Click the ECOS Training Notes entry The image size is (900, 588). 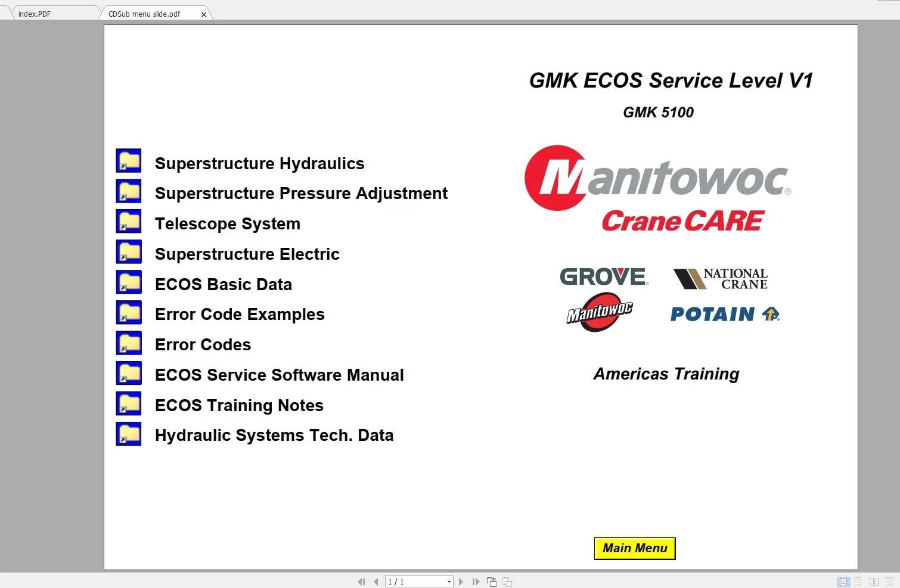pos(238,405)
